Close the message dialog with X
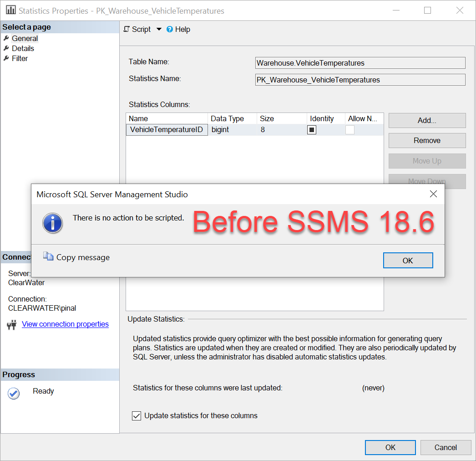 click(433, 194)
